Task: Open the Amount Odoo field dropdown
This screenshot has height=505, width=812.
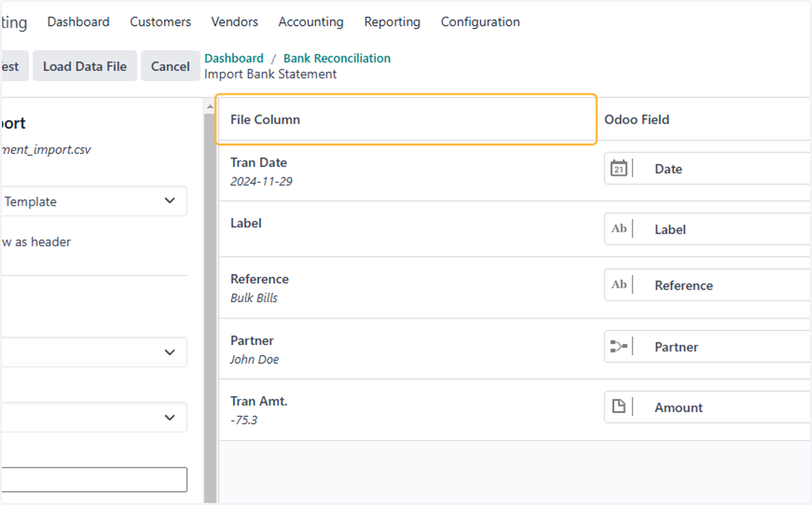Action: [708, 407]
